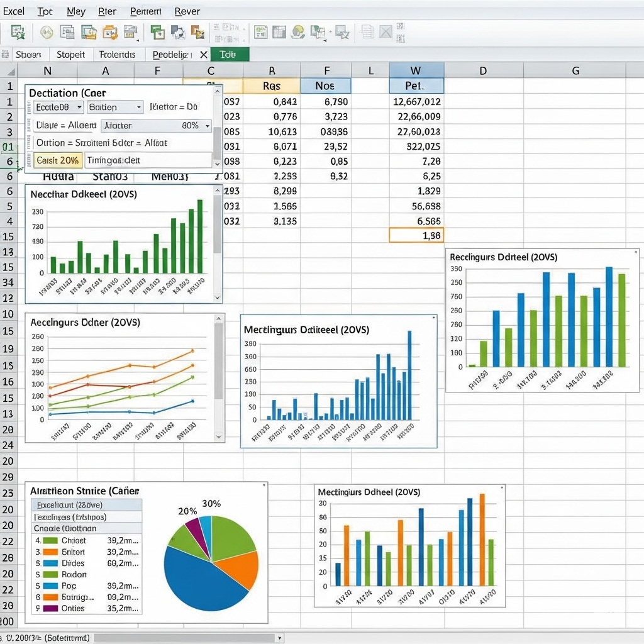Open the Rever menu

pyautogui.click(x=187, y=11)
